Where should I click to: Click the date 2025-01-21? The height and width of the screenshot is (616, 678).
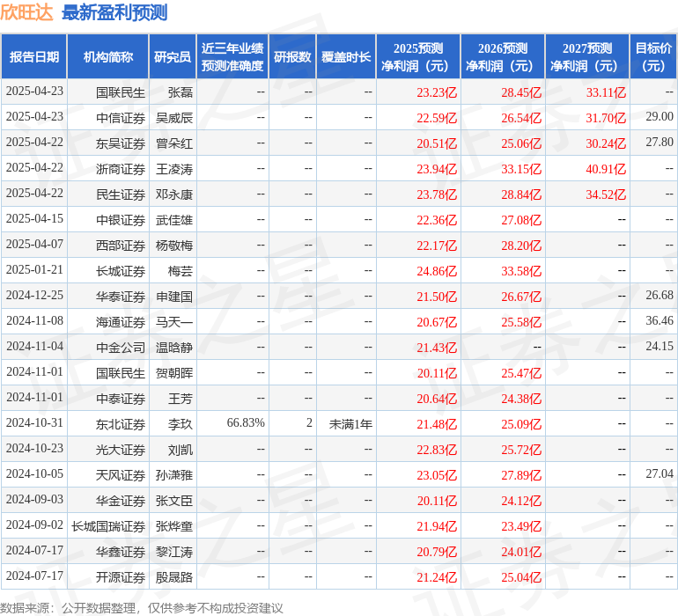pos(34,270)
